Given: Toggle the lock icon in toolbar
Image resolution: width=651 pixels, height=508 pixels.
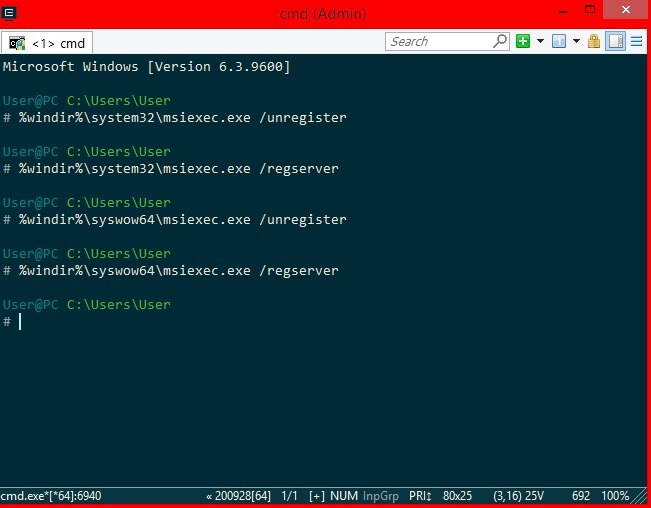Looking at the screenshot, I should point(594,41).
